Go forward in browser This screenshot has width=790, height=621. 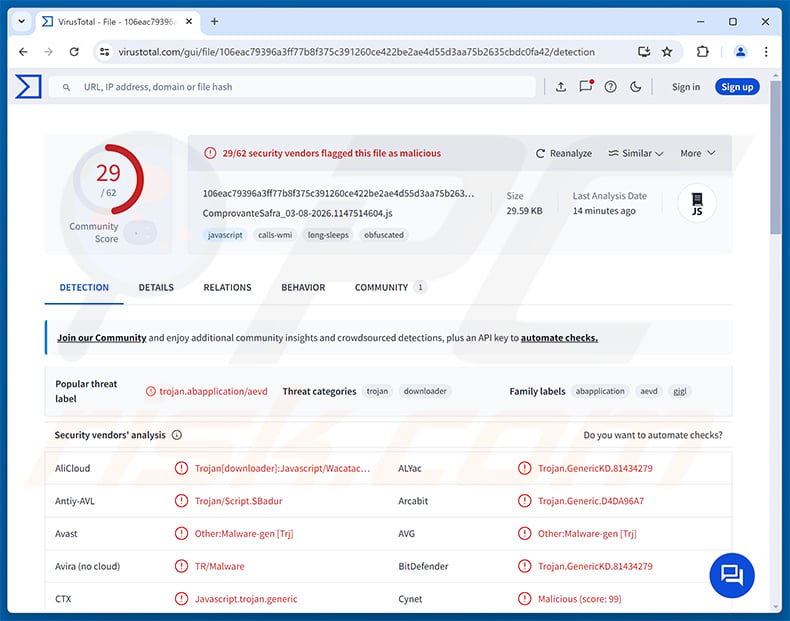48,52
